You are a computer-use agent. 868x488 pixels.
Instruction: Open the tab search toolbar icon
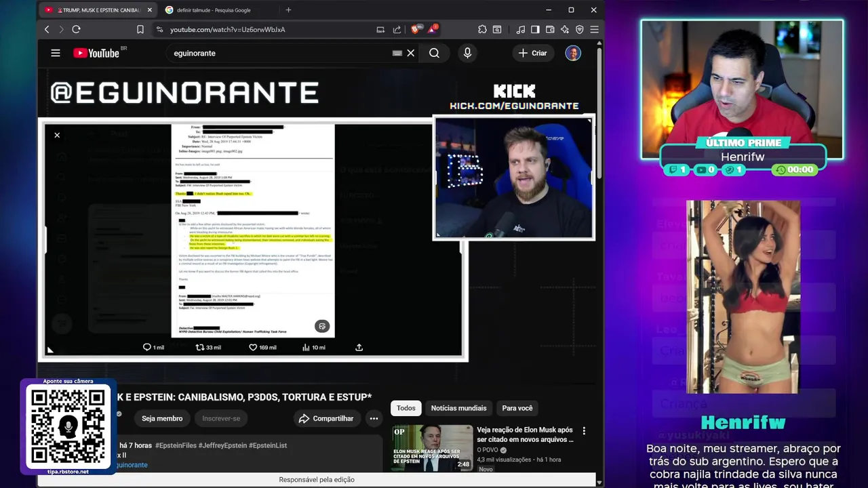pos(497,29)
